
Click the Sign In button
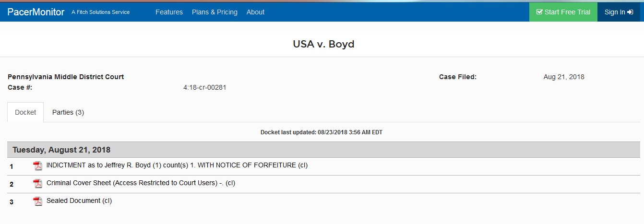(x=619, y=12)
